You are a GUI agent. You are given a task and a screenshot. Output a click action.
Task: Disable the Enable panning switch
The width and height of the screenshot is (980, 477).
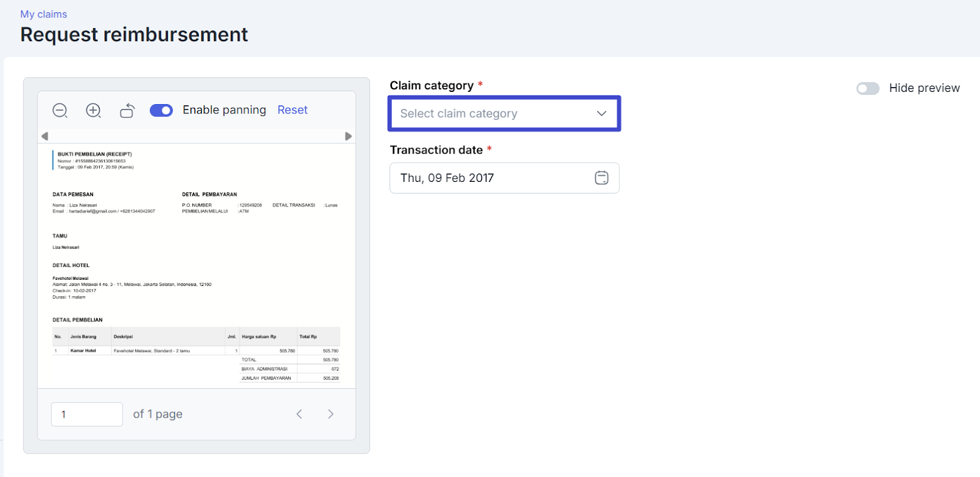pos(161,110)
